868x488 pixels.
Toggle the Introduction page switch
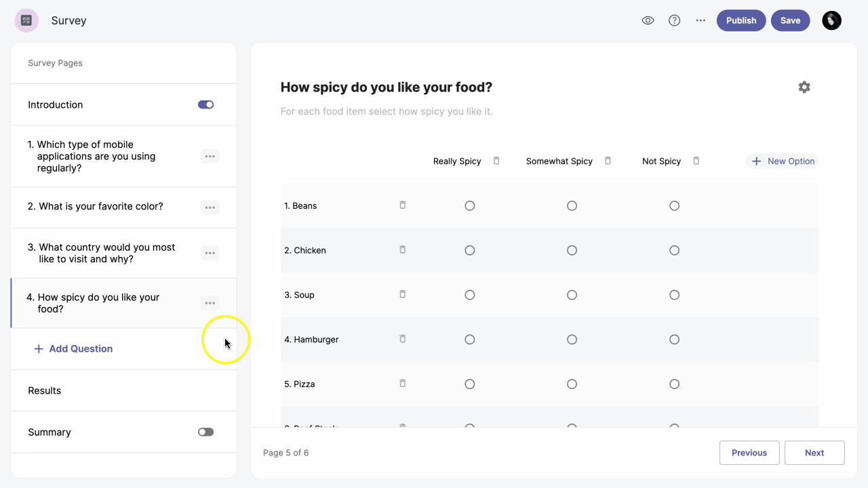[x=205, y=104]
